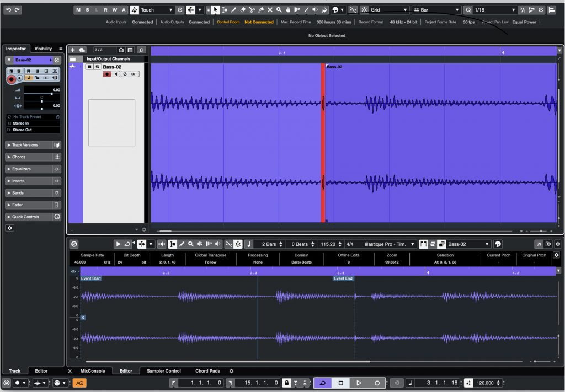
Task: Open the Touch automation mode dropdown
Action: tap(156, 10)
